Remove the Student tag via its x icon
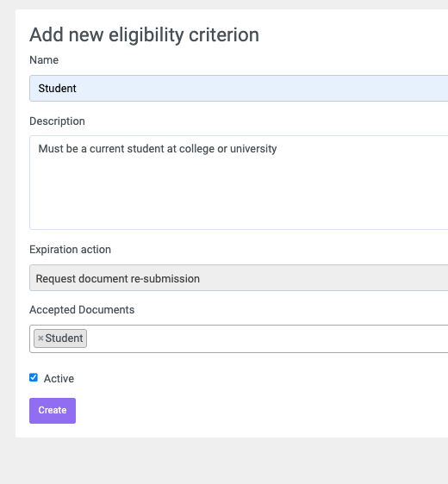 click(40, 338)
